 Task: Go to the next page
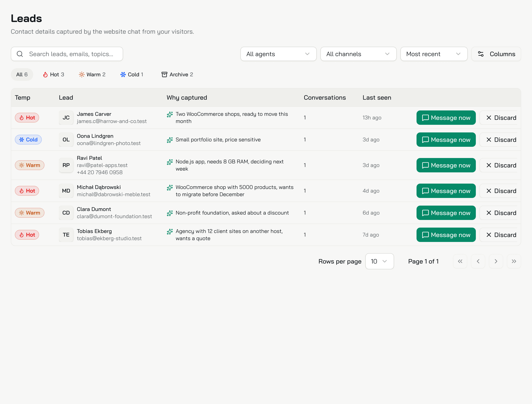point(496,261)
